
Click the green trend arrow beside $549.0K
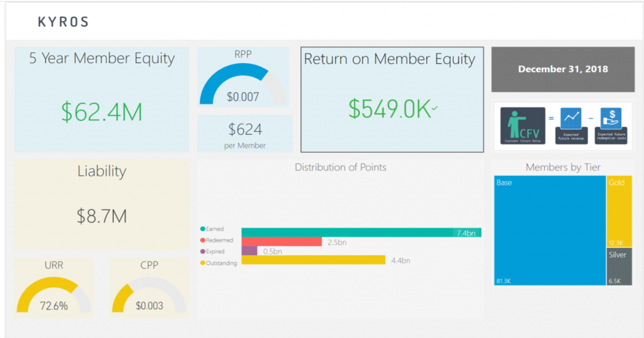pyautogui.click(x=435, y=108)
